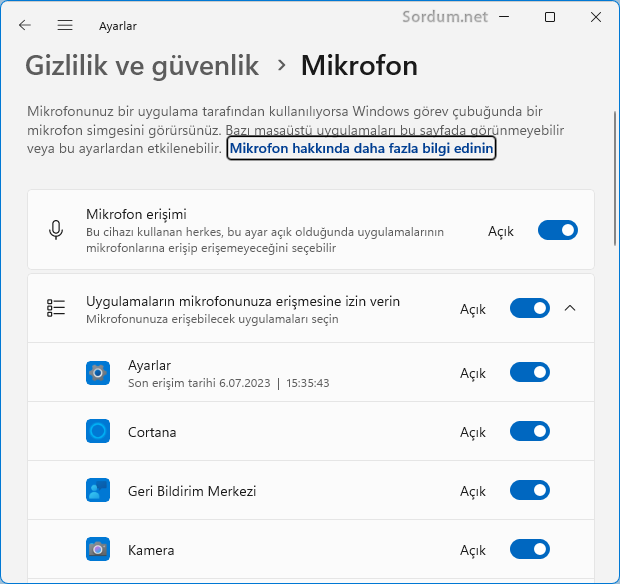This screenshot has height=584, width=620.
Task: Click the Ayarar gear app icon
Action: click(x=98, y=372)
